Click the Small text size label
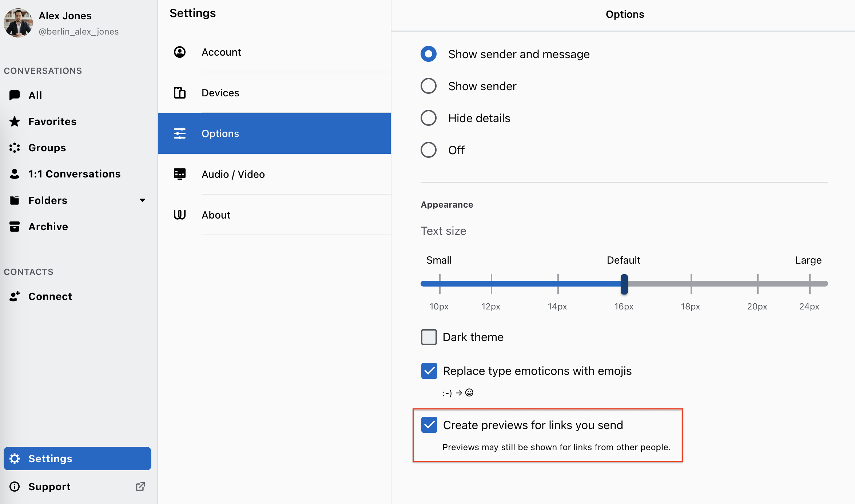This screenshot has width=855, height=504. [439, 260]
